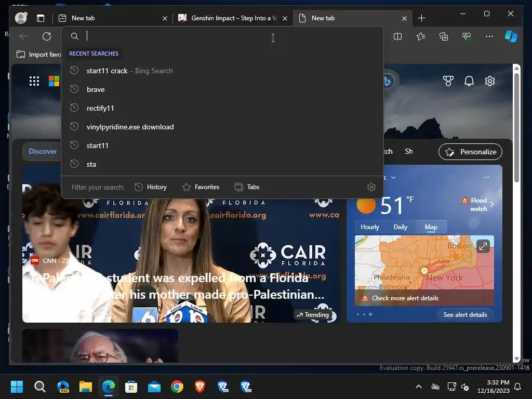532x399 pixels.
Task: Click the address bar input field
Action: [222, 36]
